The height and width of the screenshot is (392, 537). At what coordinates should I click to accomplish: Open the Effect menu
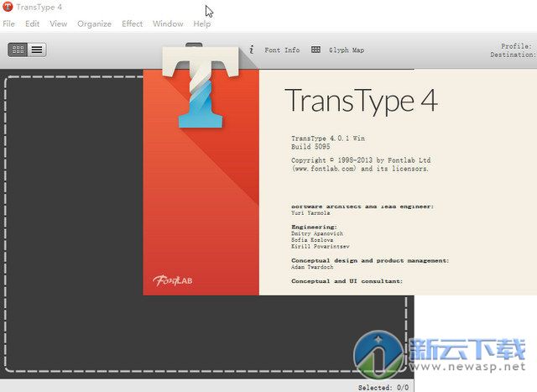tap(133, 24)
